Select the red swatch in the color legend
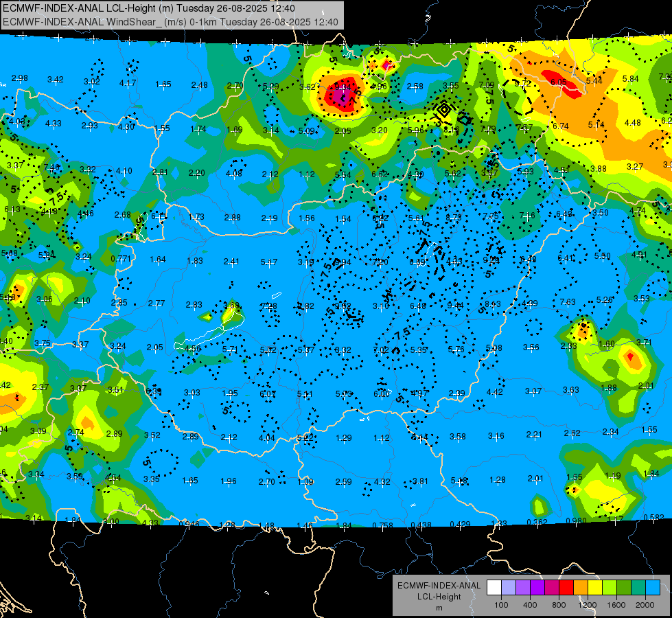 [566, 588]
